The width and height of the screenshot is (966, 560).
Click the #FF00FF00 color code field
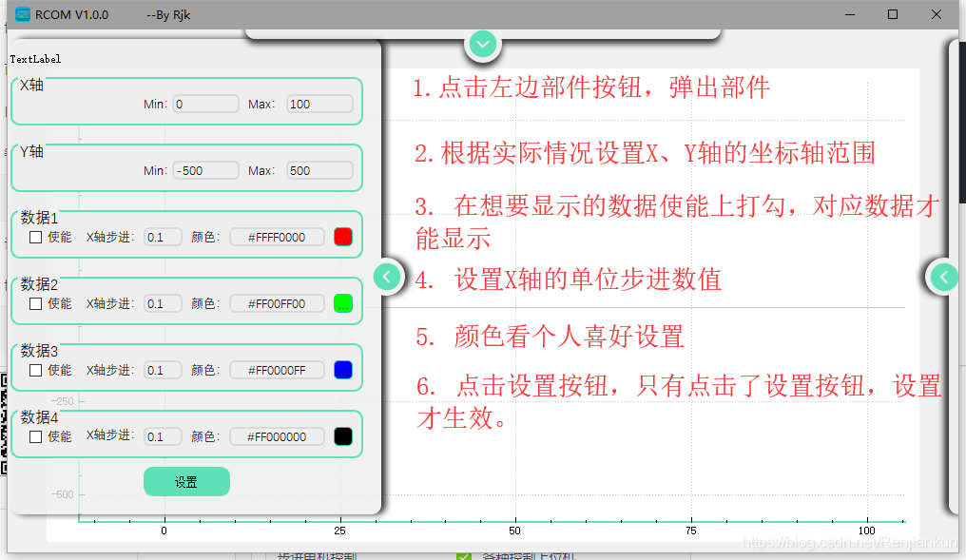point(278,303)
